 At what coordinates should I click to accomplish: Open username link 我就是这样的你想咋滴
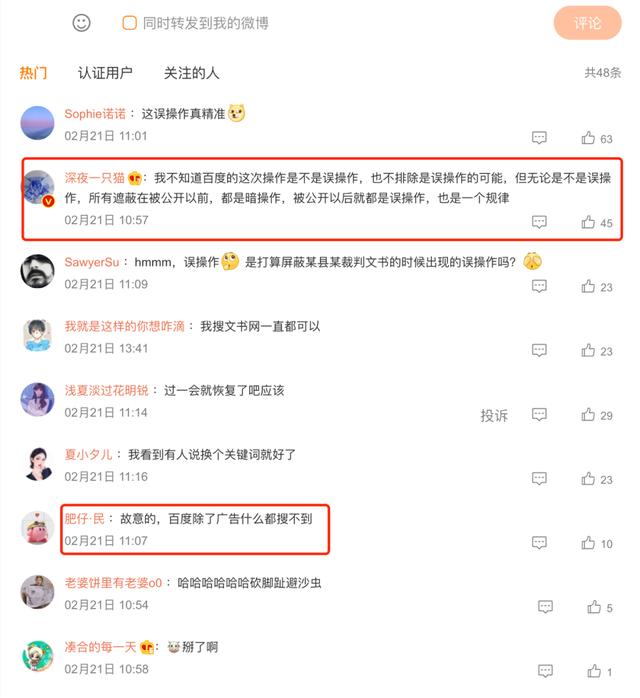coord(125,326)
